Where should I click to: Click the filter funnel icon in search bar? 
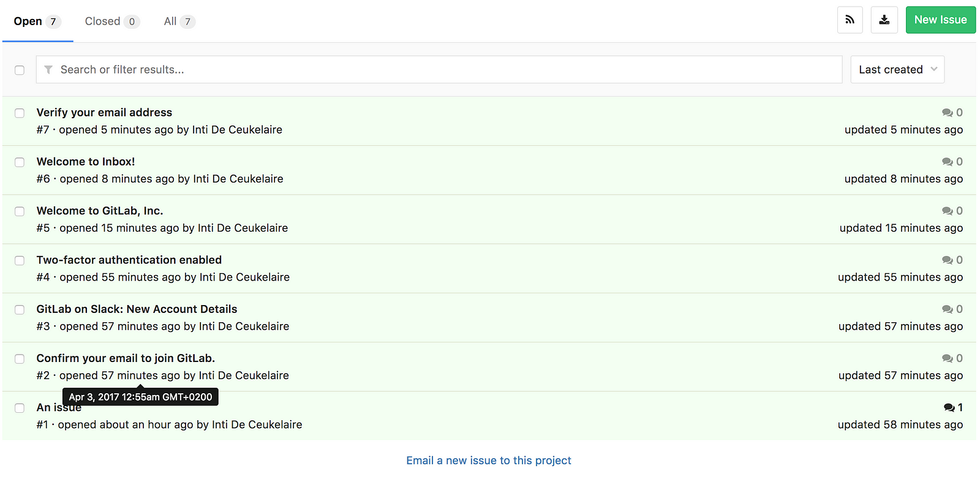coord(48,70)
